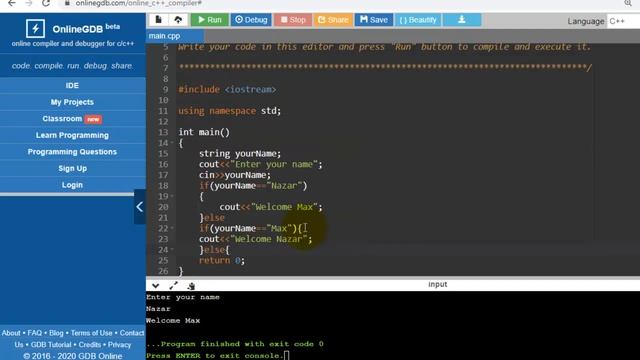
Task: Click line 23 text "Welcome Nazar"
Action: click(x=269, y=239)
